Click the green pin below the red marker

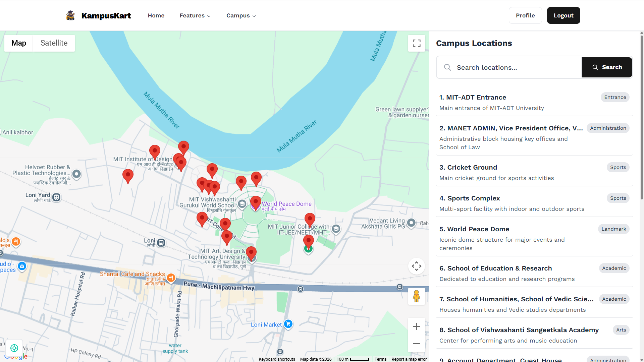coord(308,250)
